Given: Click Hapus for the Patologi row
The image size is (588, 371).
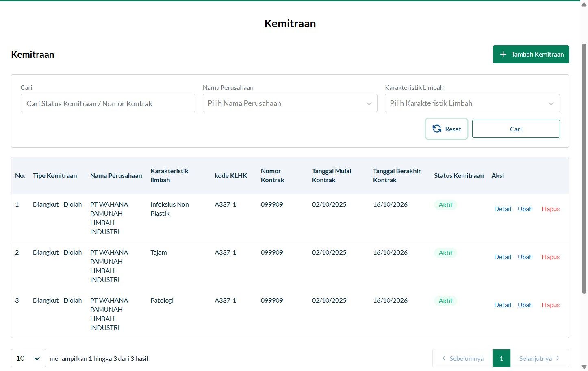Looking at the screenshot, I should point(551,305).
